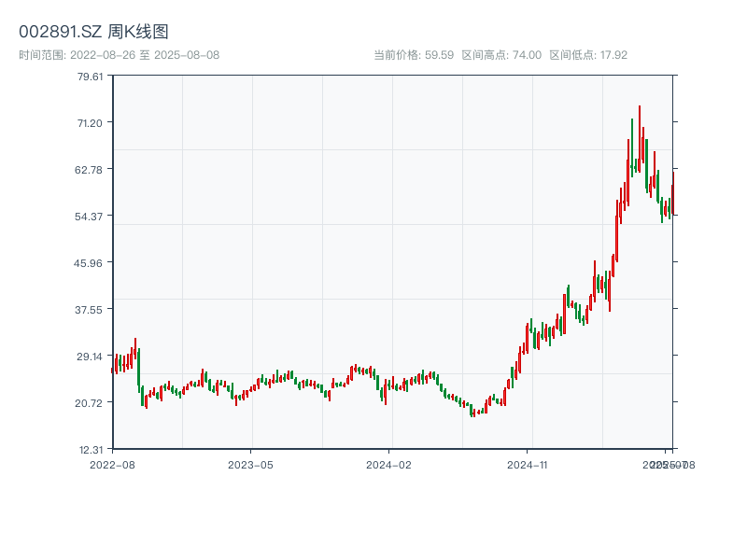Click the 37.55 y-axis price label
The width and height of the screenshot is (747, 560).
[x=90, y=310]
